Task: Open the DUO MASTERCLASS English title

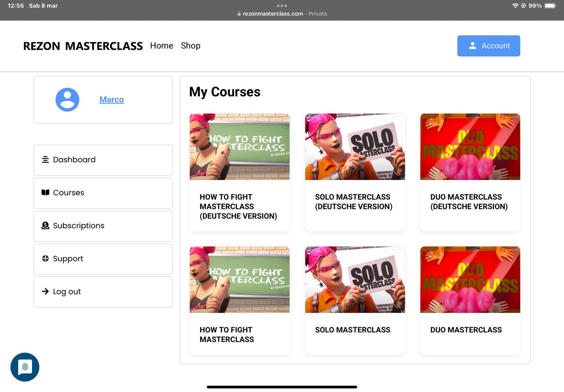Action: (x=466, y=330)
